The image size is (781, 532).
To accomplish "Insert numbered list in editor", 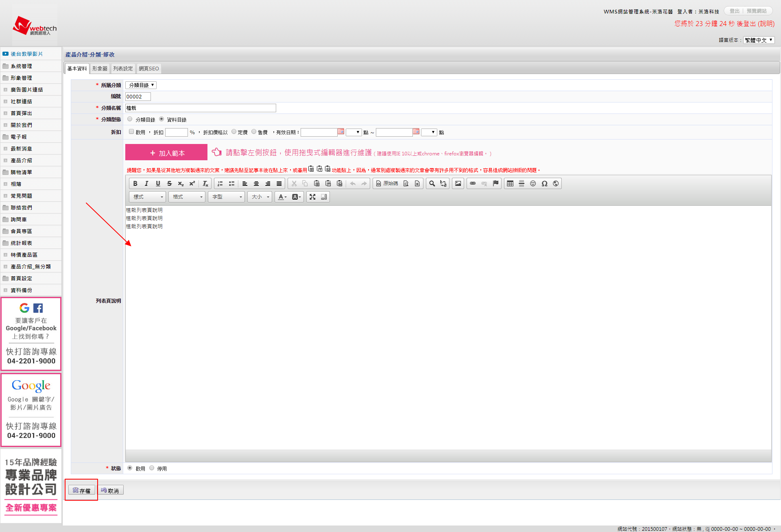I will click(x=220, y=183).
